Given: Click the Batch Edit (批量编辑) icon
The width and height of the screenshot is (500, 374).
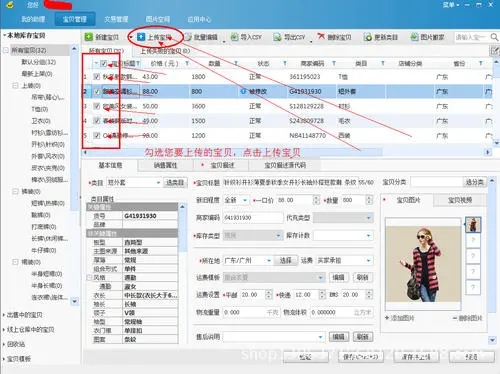Looking at the screenshot, I should (188, 37).
